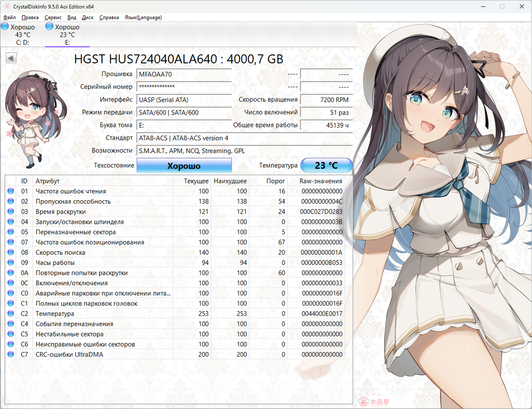Click status orb for CRC-ошибки UltraDMA
532x409 pixels.
coord(11,355)
